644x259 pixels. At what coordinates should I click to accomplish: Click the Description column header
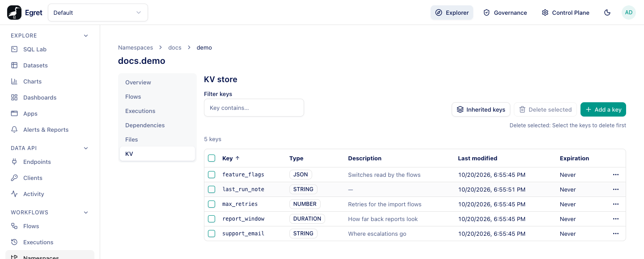[x=365, y=158]
